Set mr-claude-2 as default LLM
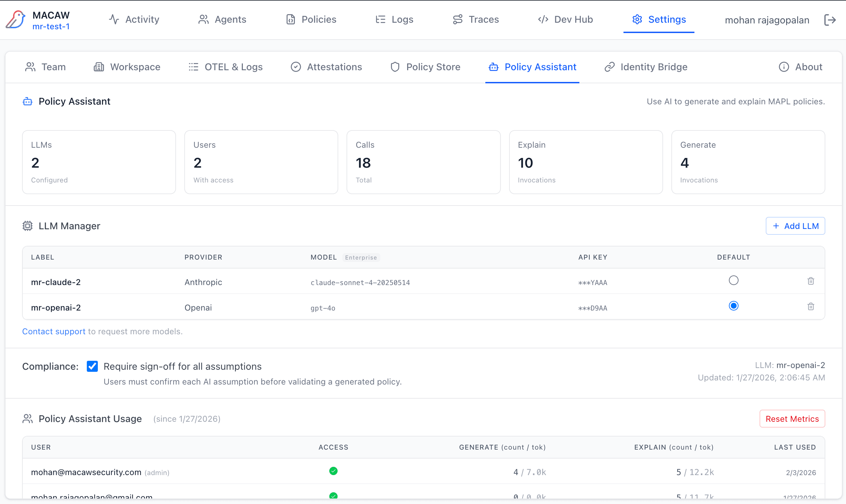Viewport: 846px width, 504px height. click(733, 280)
